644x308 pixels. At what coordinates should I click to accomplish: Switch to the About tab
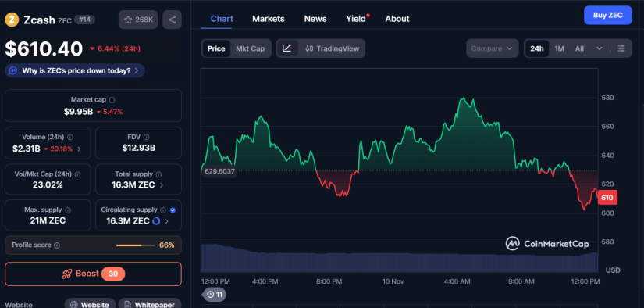tap(397, 19)
